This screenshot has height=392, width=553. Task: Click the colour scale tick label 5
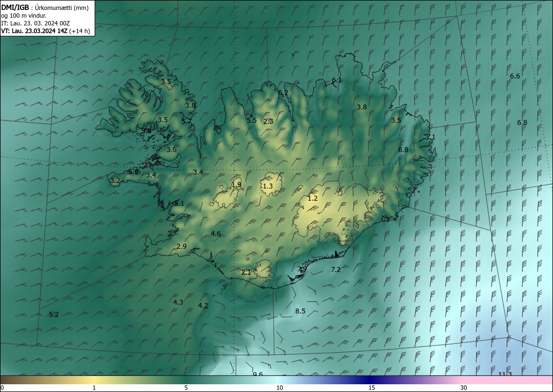186,388
